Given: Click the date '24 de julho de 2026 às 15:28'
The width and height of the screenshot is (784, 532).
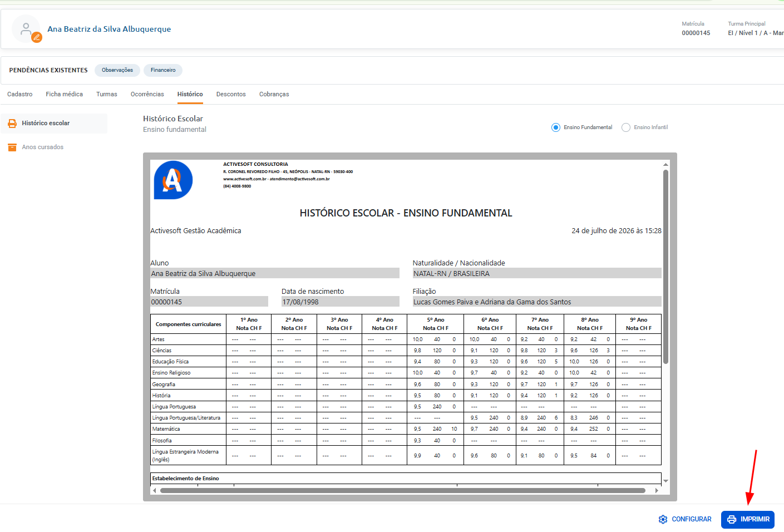Looking at the screenshot, I should (617, 231).
